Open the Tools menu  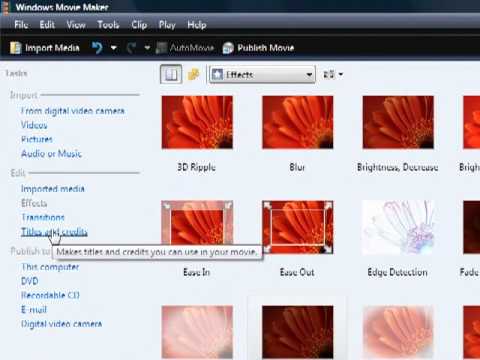(x=108, y=25)
